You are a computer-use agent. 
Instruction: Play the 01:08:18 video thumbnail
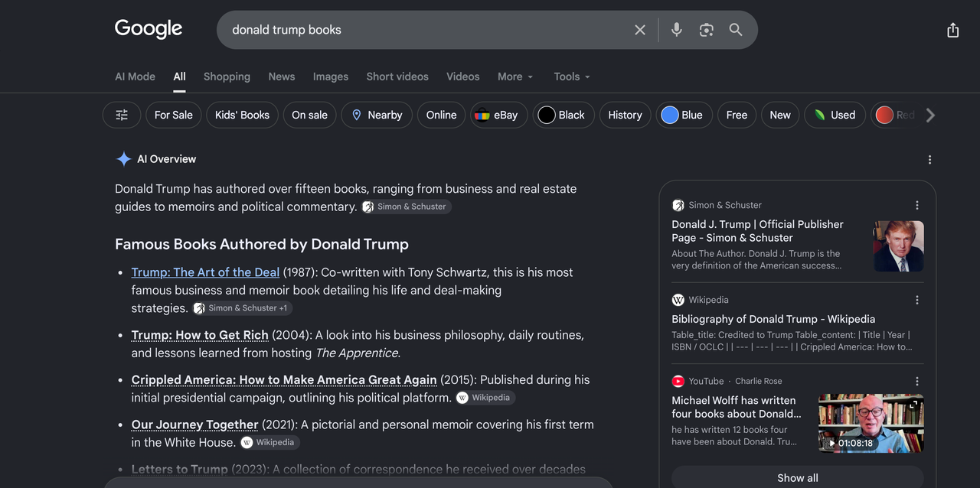(x=871, y=424)
